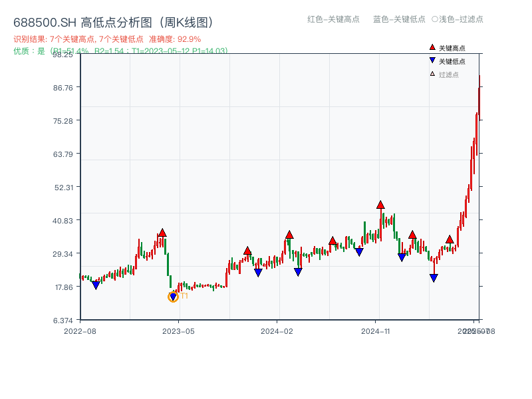Click the blue 关键低点 legend triangle icon
The image size is (532, 399).
[432, 61]
